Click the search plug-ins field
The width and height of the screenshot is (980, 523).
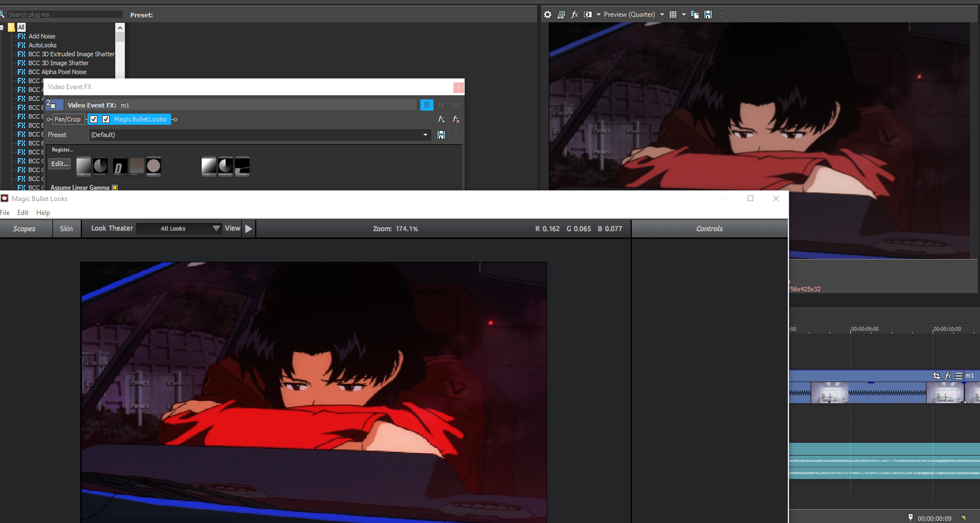pyautogui.click(x=64, y=14)
